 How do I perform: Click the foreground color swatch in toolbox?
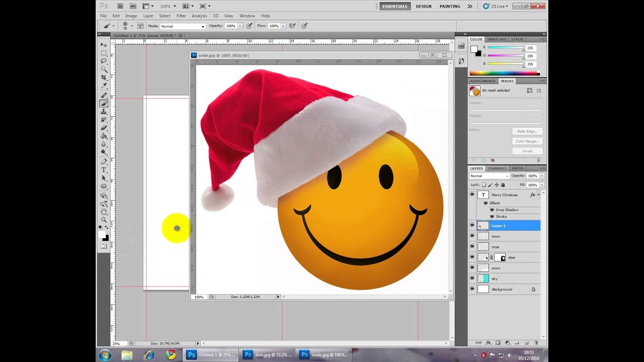coord(102,235)
